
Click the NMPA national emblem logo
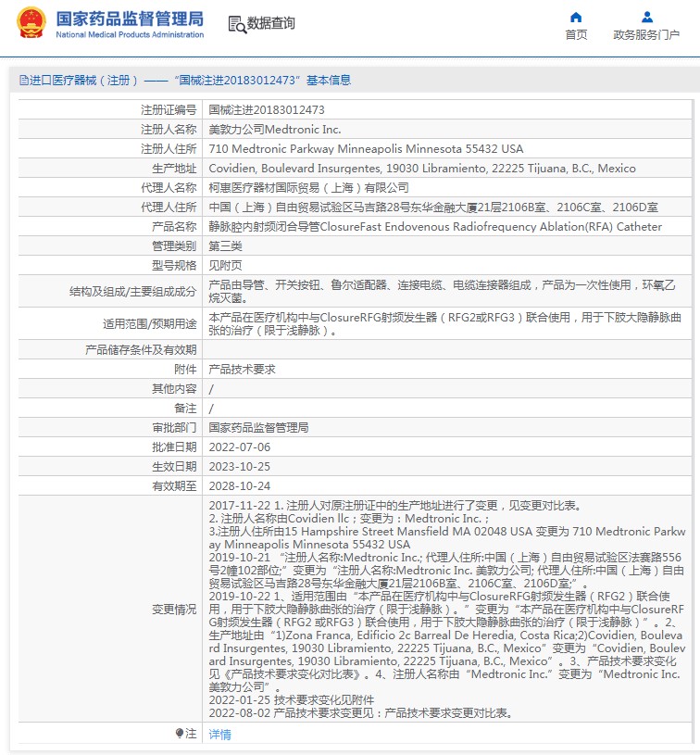pyautogui.click(x=31, y=22)
